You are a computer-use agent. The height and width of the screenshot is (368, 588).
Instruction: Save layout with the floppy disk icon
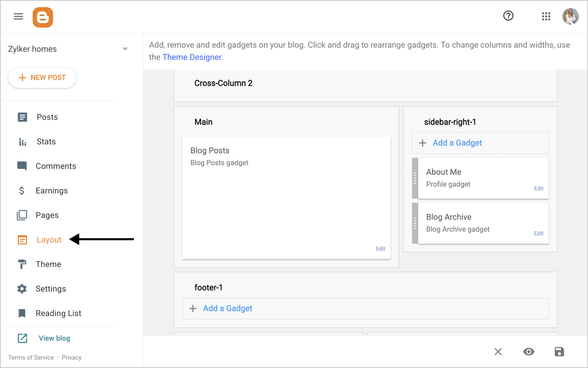(x=559, y=352)
